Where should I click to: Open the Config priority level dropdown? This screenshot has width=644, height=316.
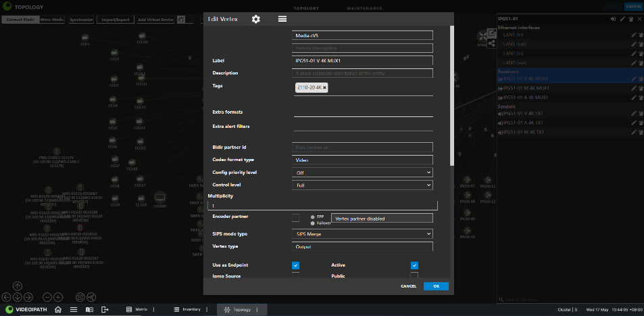tap(363, 173)
